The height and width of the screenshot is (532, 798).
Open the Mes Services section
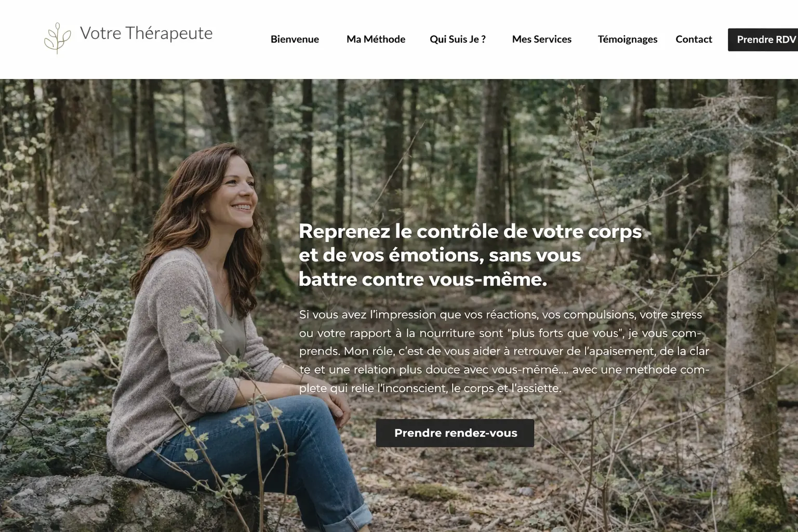pos(541,39)
